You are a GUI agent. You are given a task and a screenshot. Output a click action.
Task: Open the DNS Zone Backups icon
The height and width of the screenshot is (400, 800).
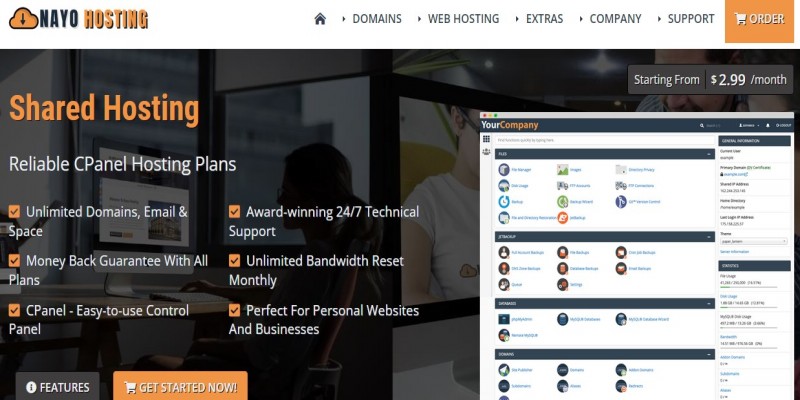coord(504,268)
